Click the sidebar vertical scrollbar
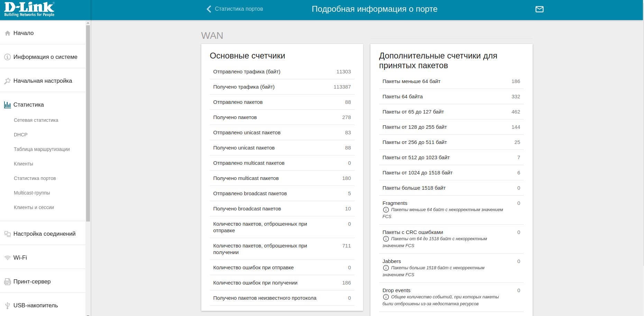The height and width of the screenshot is (316, 644). (x=88, y=121)
